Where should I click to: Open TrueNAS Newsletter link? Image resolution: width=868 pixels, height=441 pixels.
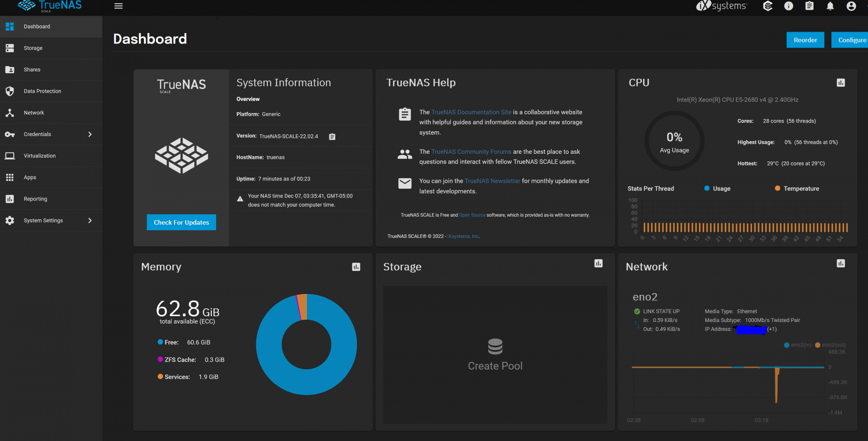492,181
